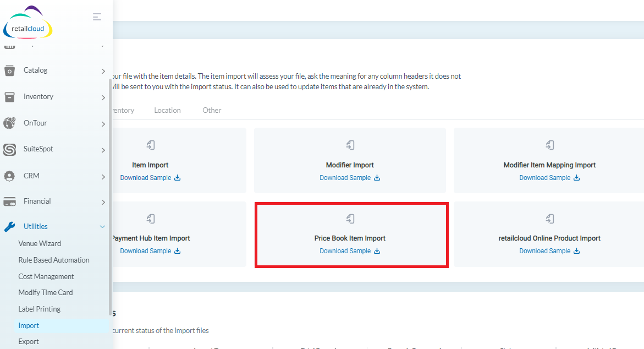The width and height of the screenshot is (644, 349).
Task: Click the Modifier Item Mapping Import file icon
Action: pos(550,145)
